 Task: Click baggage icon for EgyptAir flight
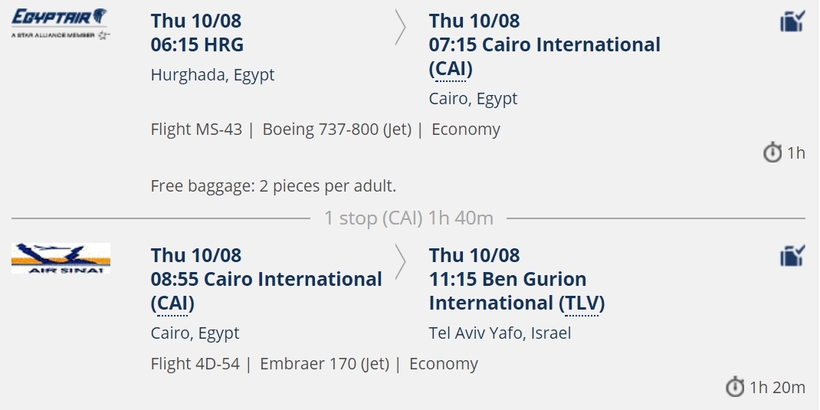[x=792, y=22]
